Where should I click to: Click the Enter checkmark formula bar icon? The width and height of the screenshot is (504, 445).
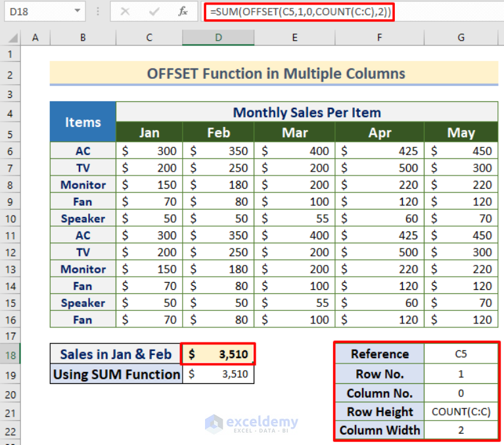(154, 12)
